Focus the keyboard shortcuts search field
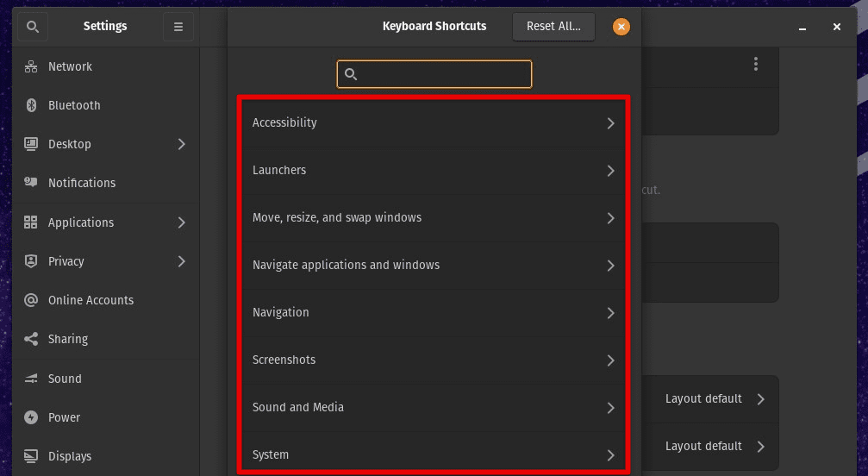 [434, 74]
